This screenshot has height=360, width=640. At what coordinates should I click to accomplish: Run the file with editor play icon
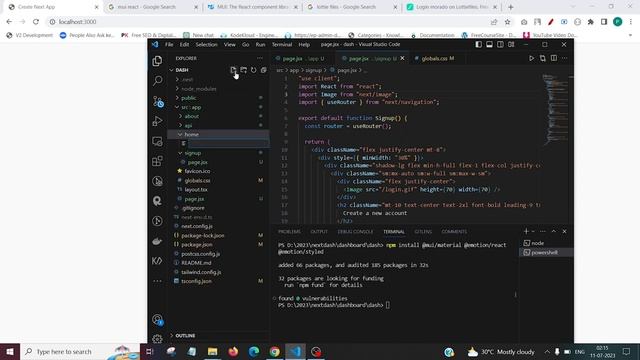point(531,58)
